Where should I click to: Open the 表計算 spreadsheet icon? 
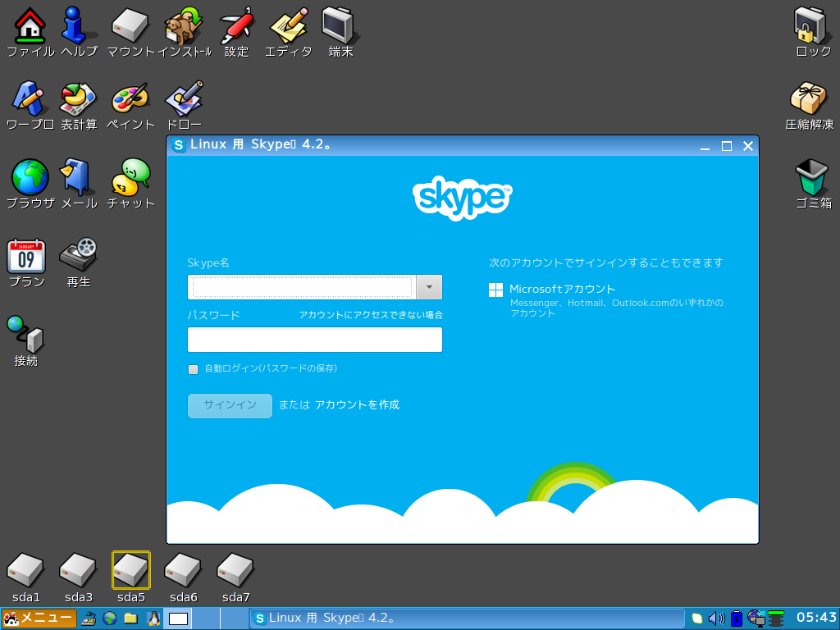coord(79,98)
